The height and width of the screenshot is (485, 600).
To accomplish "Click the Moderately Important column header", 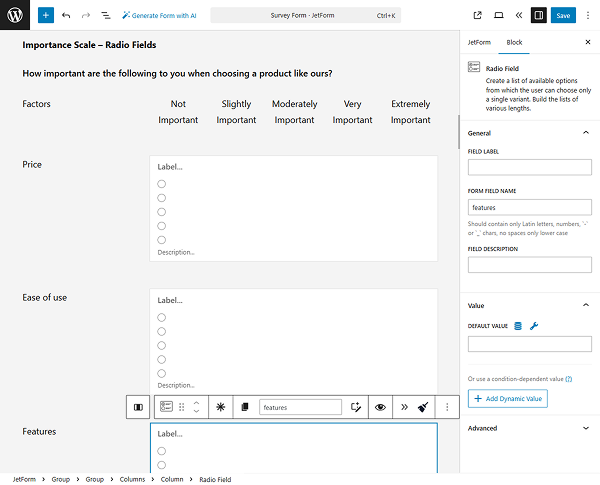I will click(x=294, y=112).
